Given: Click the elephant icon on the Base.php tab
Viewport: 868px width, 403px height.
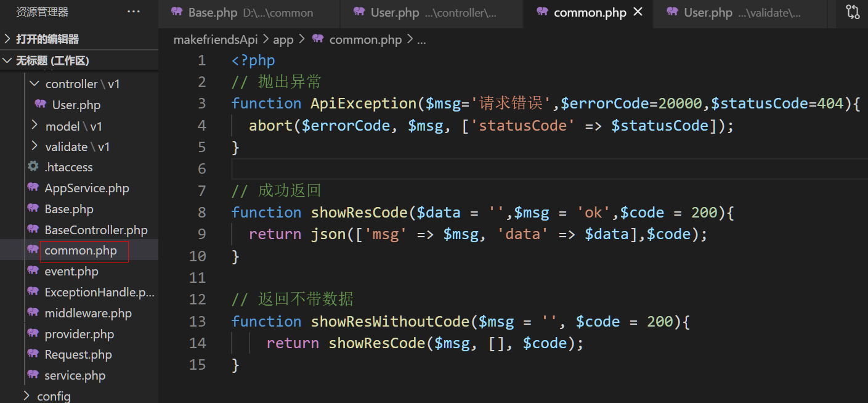Looking at the screenshot, I should pos(177,13).
